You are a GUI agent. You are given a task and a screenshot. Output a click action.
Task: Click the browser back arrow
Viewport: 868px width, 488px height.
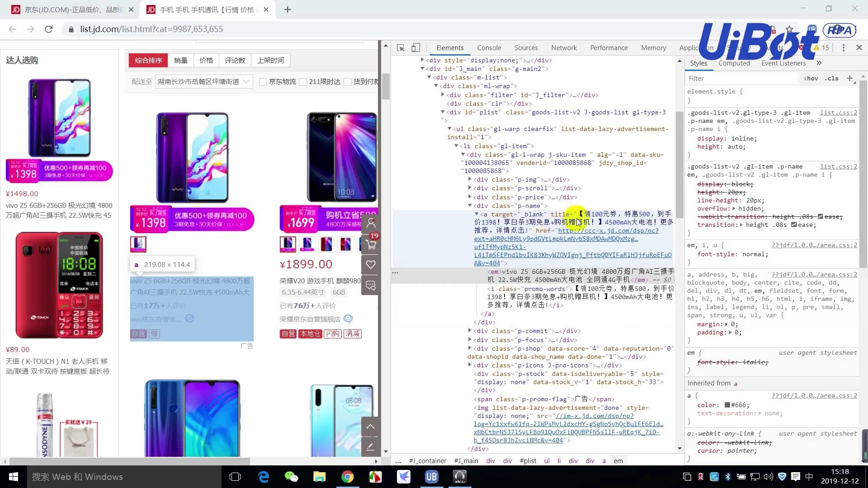(x=12, y=29)
